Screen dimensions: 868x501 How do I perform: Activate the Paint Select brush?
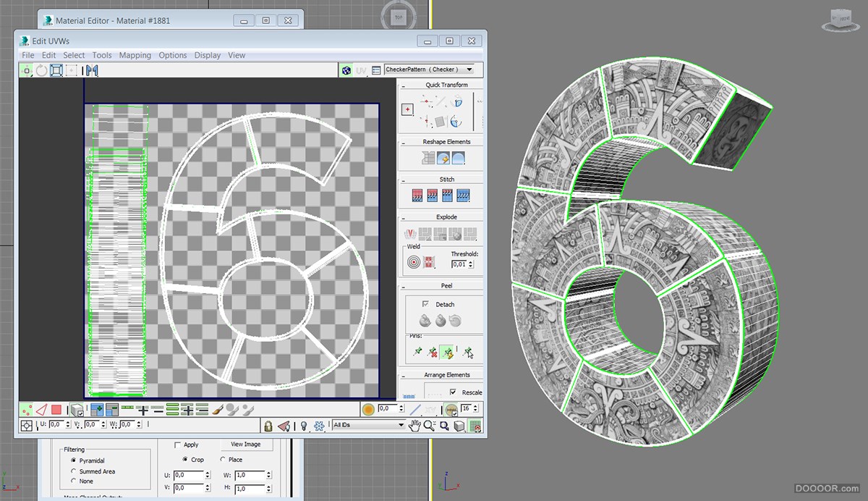tap(217, 410)
